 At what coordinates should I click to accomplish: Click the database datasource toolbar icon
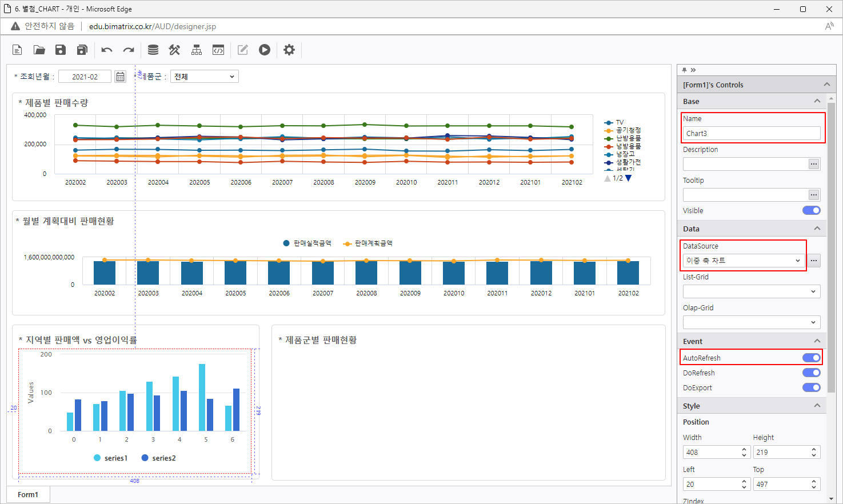coord(153,50)
